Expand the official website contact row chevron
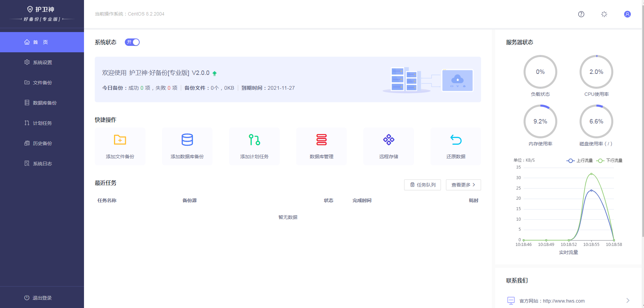 coord(627,301)
